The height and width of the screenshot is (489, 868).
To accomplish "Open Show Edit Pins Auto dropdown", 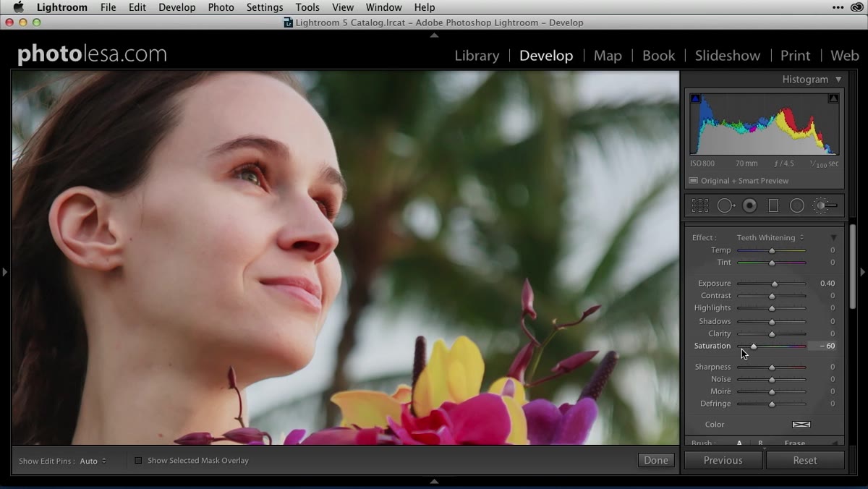I will (93, 461).
